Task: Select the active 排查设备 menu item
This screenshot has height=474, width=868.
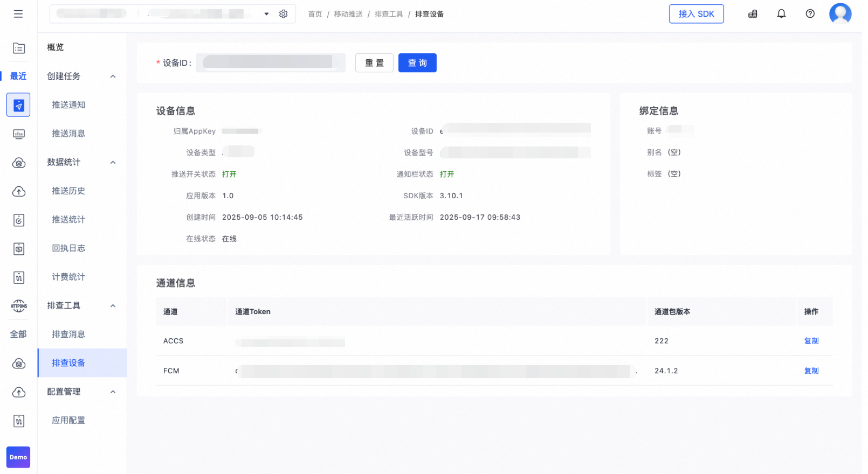Action: 82,363
